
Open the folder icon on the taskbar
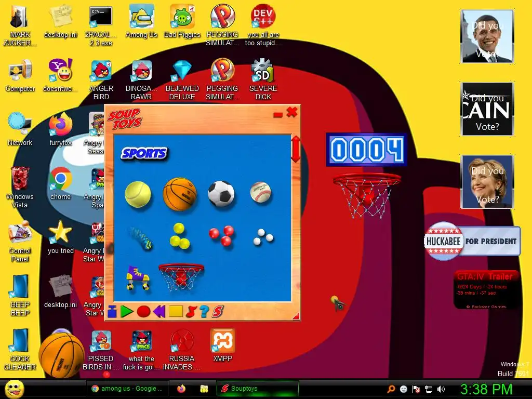(204, 389)
